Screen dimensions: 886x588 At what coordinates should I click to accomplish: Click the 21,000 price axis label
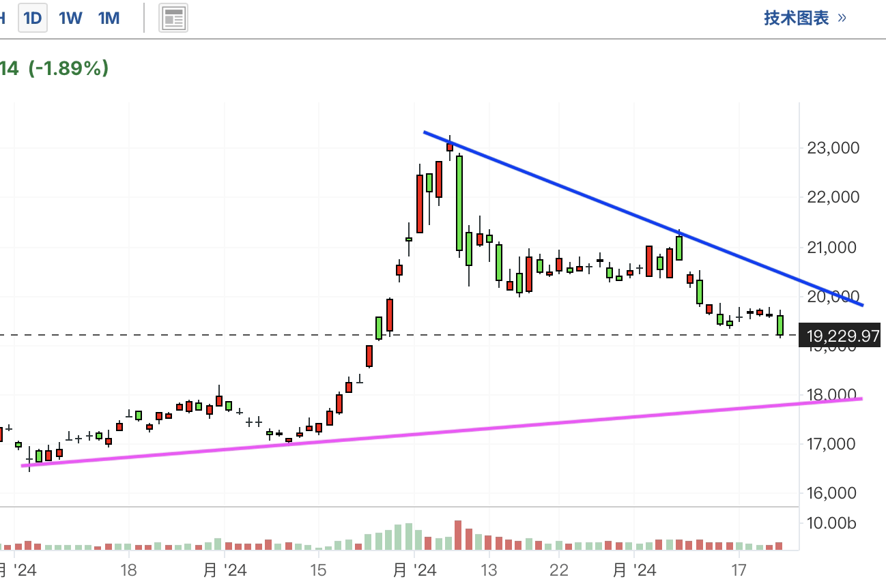831,247
